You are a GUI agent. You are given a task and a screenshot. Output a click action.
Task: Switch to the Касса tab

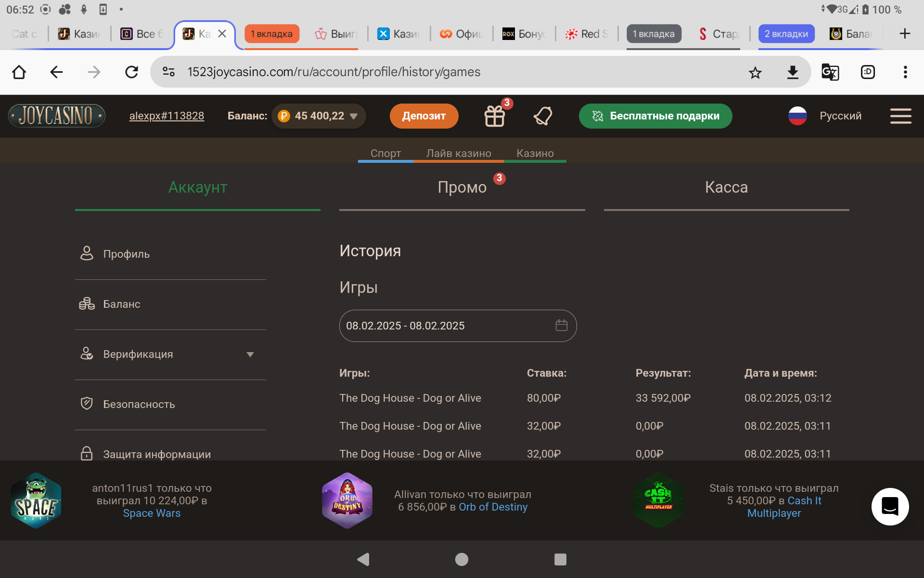(x=726, y=187)
